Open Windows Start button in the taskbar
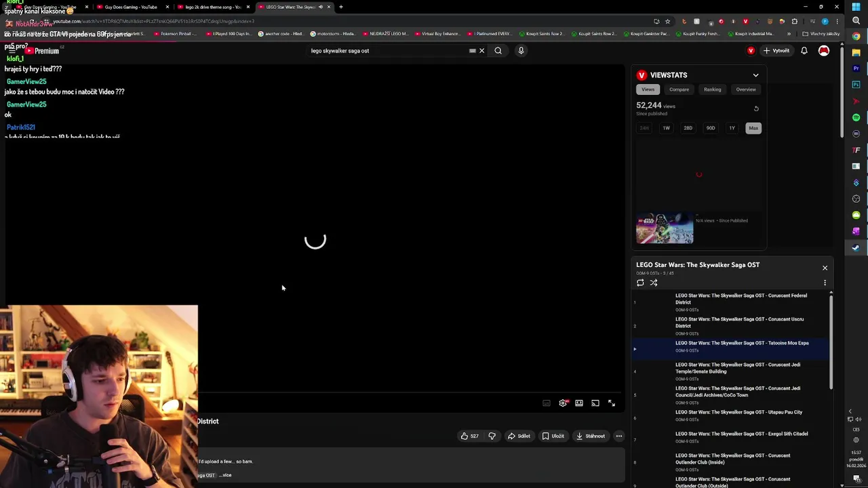 [856, 7]
